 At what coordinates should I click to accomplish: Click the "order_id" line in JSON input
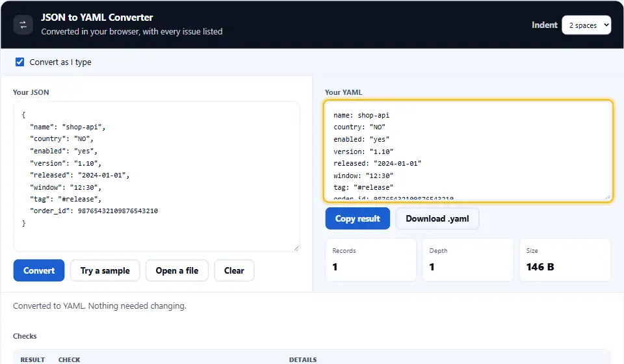click(94, 211)
